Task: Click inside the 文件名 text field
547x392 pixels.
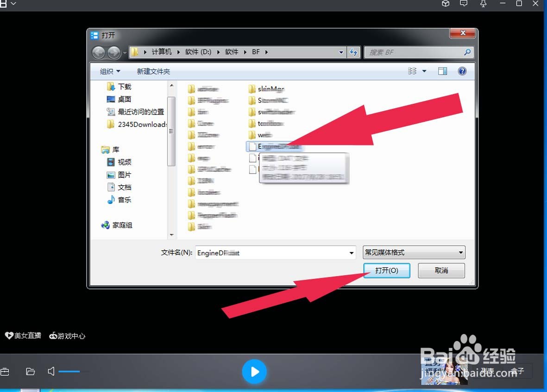Action: pos(271,253)
